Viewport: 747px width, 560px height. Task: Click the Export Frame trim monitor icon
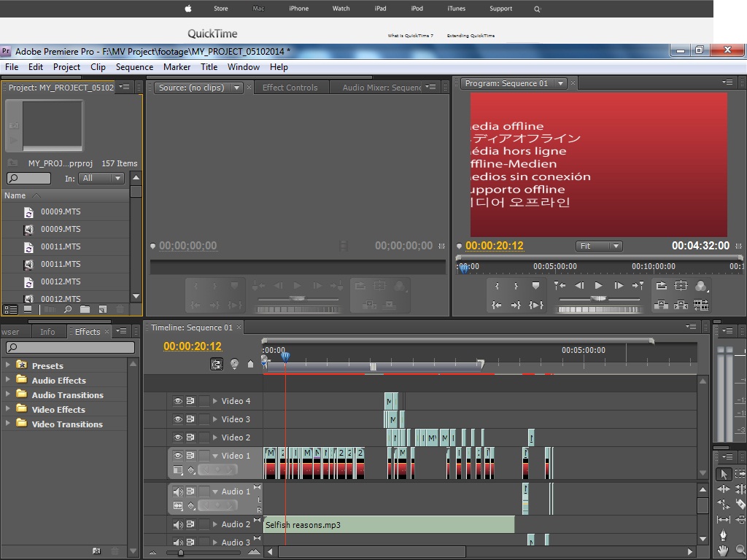pyautogui.click(x=701, y=305)
